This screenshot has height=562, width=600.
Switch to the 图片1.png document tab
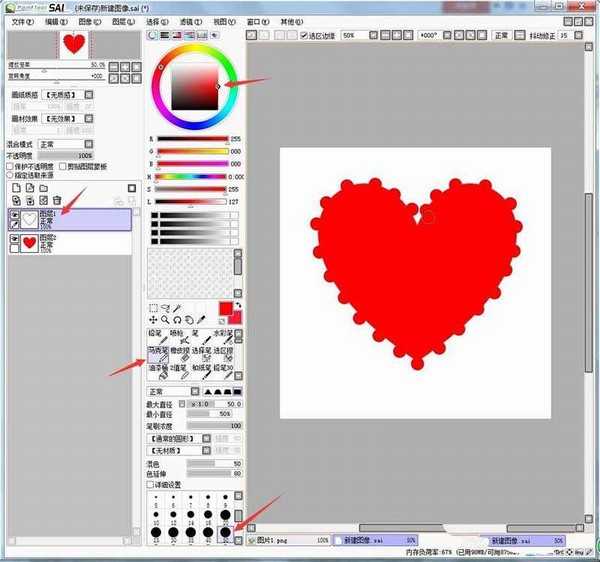tap(280, 540)
